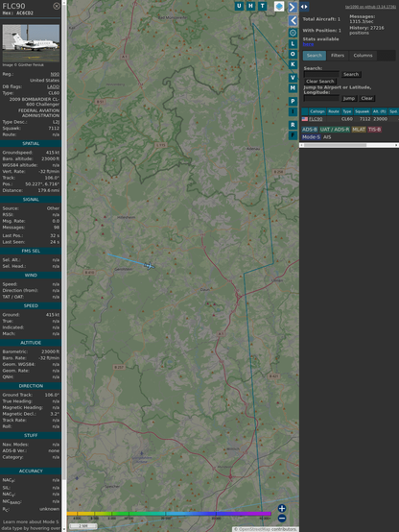This screenshot has height=532, width=399.
Task: Click the right arrow expand sidebar icon
Action: (293, 7)
